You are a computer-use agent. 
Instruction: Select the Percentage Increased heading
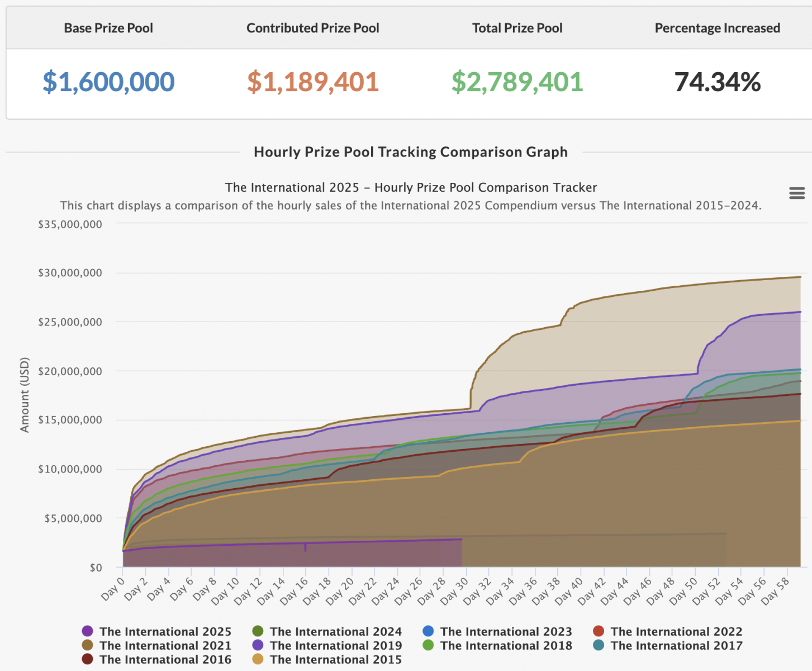718,28
